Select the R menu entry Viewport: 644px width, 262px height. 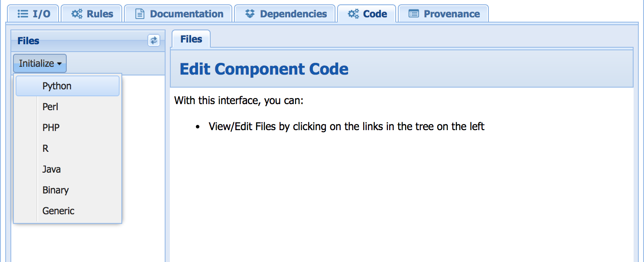click(x=46, y=148)
